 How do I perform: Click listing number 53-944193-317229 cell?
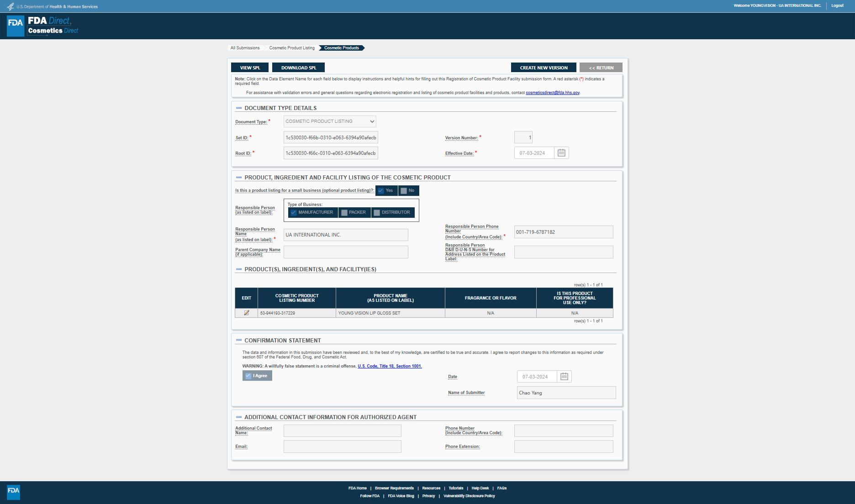pos(297,313)
